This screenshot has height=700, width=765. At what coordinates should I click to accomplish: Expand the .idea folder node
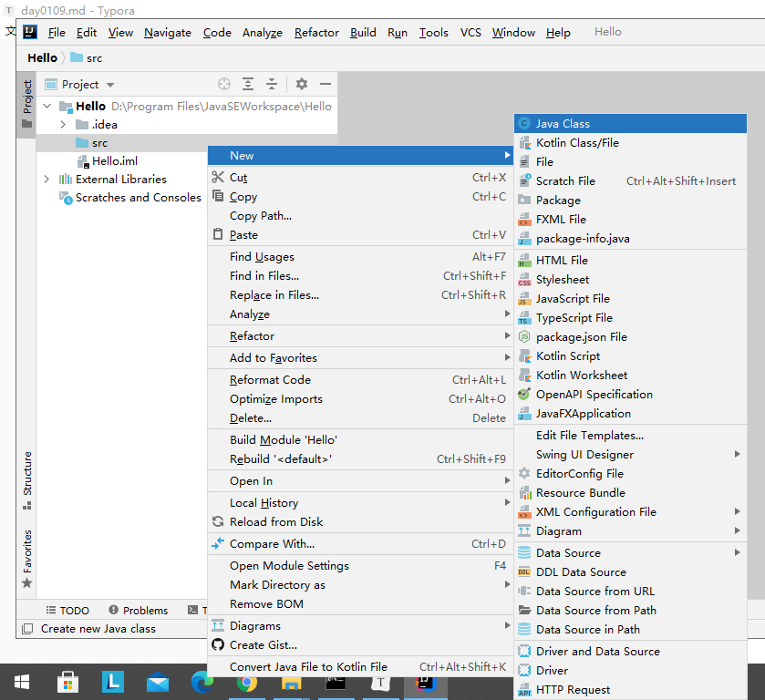click(63, 124)
